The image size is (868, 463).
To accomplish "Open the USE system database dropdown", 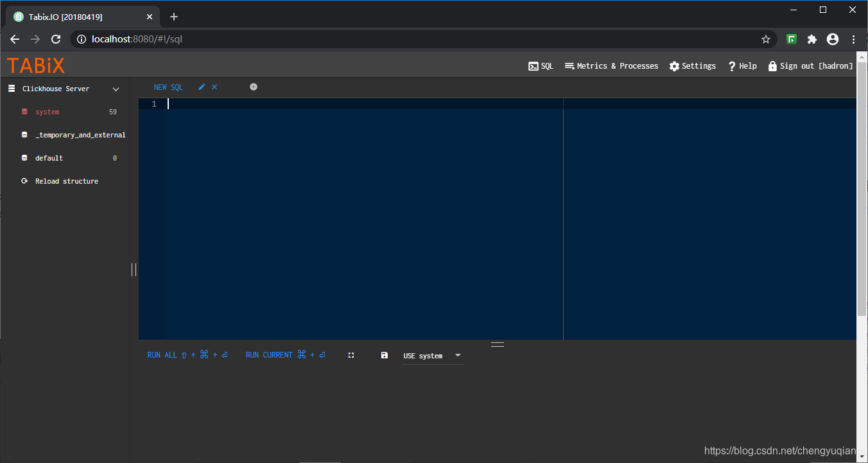I will coord(433,356).
